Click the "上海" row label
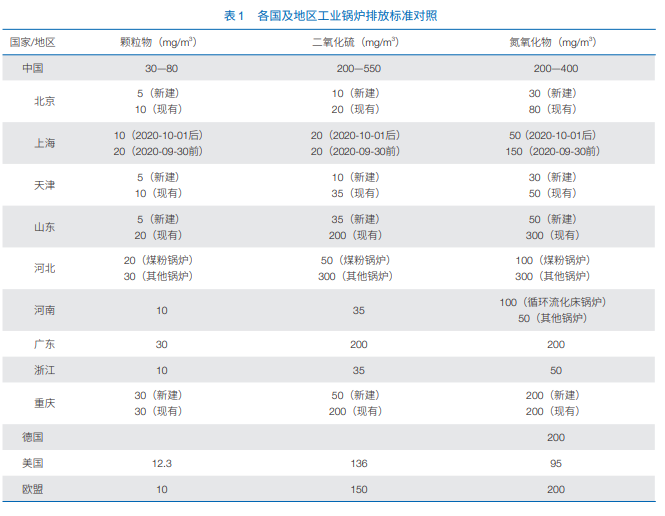Screen dimensions: 665x516 pos(44,143)
